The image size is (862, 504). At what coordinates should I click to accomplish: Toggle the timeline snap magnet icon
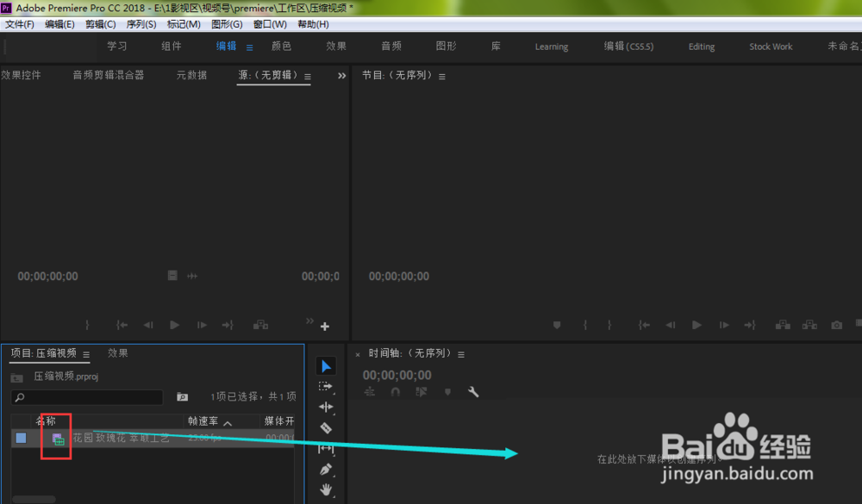point(395,392)
